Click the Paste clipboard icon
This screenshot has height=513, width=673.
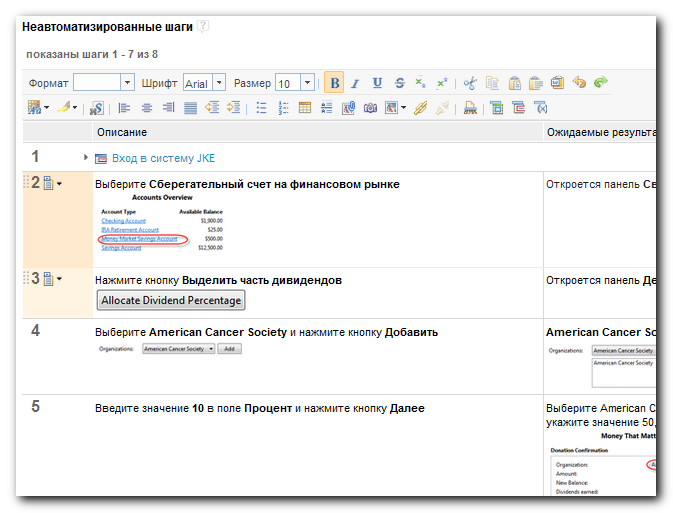pos(514,82)
